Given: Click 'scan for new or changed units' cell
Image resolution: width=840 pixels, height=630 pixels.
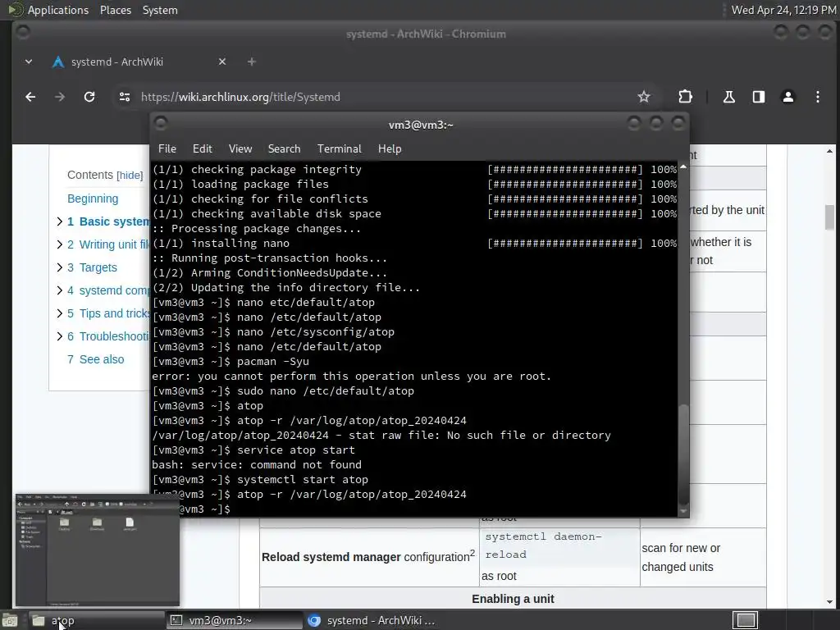Looking at the screenshot, I should 703,557.
